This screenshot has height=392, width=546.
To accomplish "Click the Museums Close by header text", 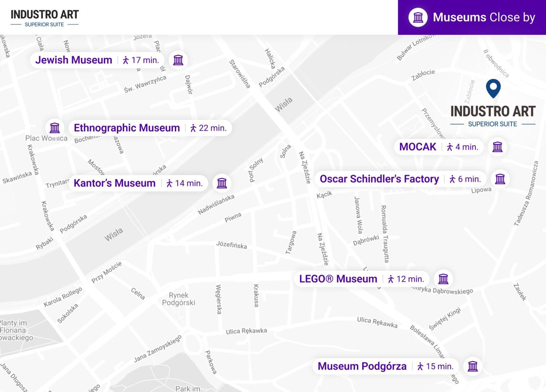I will tap(484, 17).
